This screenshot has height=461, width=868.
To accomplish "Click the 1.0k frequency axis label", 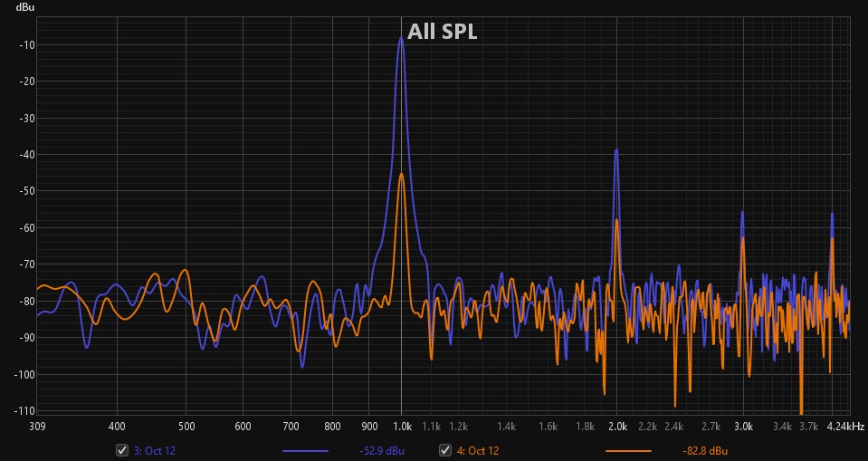I will pos(402,427).
